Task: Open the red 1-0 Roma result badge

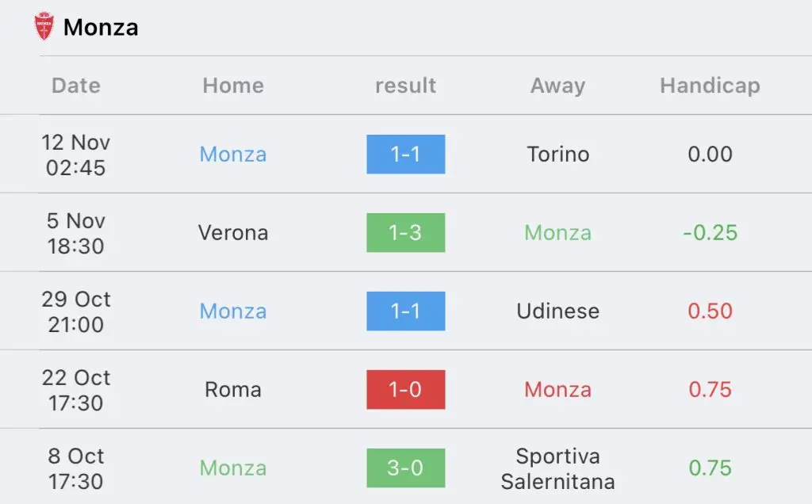Action: click(405, 390)
